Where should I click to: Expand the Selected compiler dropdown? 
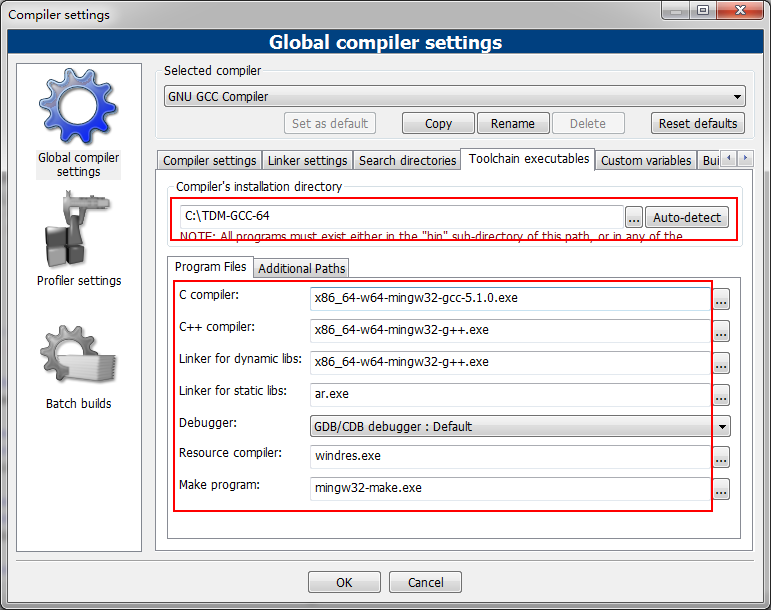737,96
